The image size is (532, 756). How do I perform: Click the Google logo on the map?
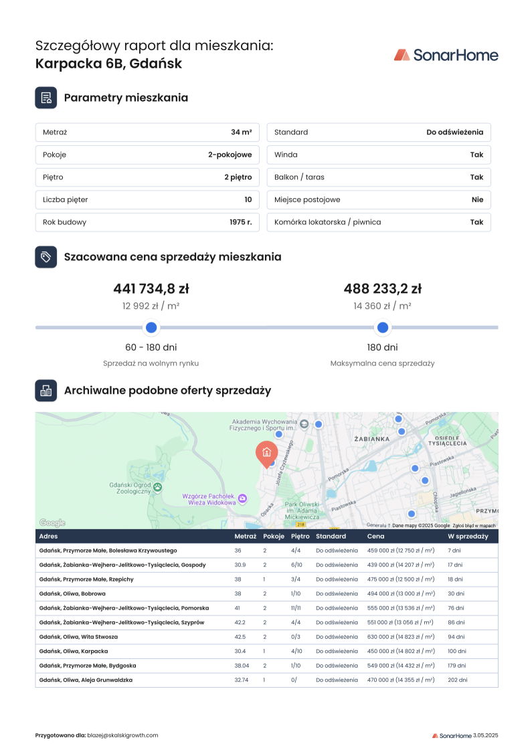pos(52,523)
